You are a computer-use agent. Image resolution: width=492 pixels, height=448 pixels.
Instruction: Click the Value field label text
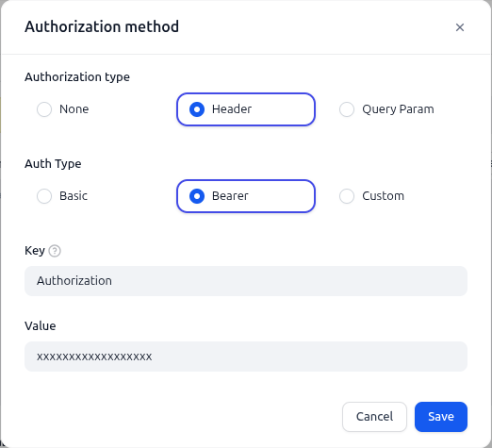tap(41, 326)
